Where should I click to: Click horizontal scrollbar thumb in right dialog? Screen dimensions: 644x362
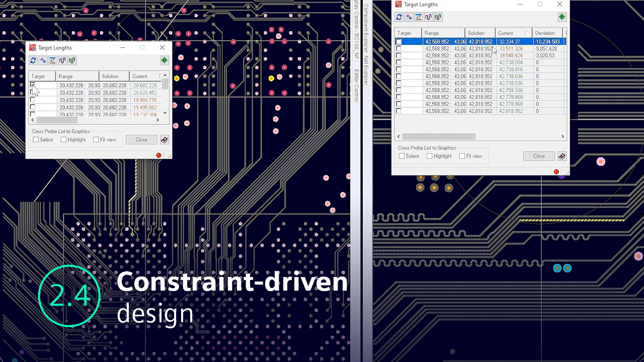pos(439,136)
